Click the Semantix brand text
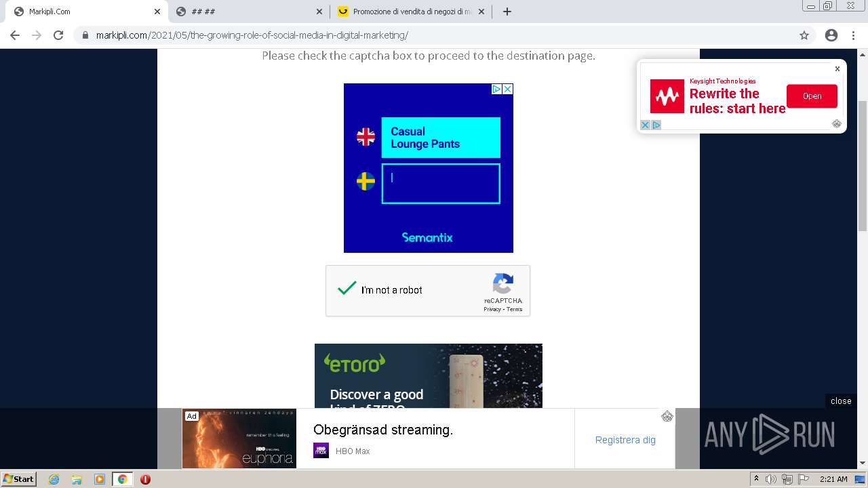 (x=427, y=237)
